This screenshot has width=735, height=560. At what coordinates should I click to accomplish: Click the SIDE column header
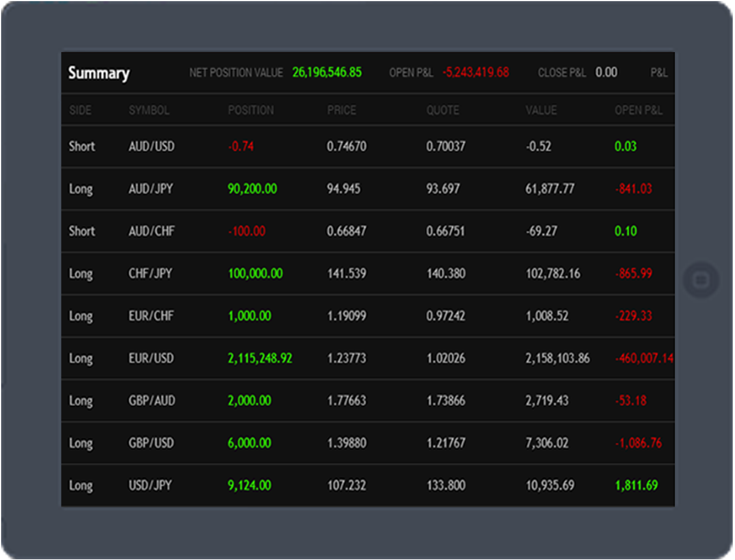coord(80,110)
